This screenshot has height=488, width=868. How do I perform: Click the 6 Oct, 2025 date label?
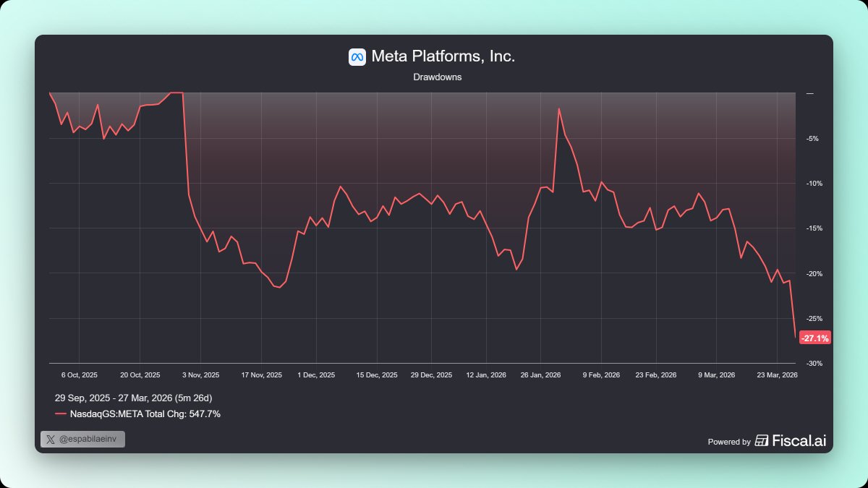tap(80, 375)
